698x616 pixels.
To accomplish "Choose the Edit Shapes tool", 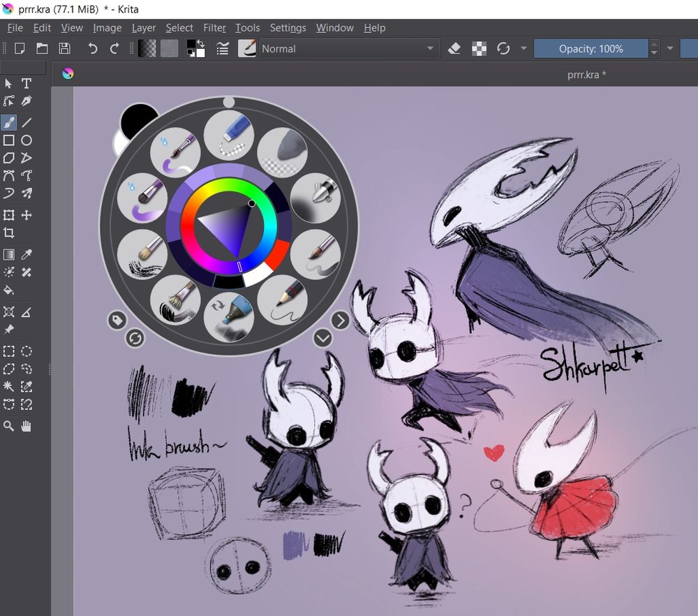I will (x=8, y=101).
